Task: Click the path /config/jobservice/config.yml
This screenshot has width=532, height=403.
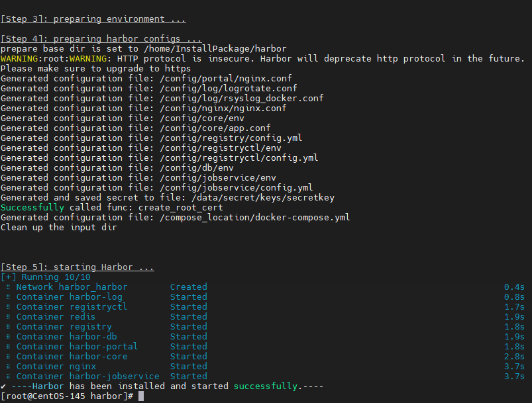Action: (237, 187)
